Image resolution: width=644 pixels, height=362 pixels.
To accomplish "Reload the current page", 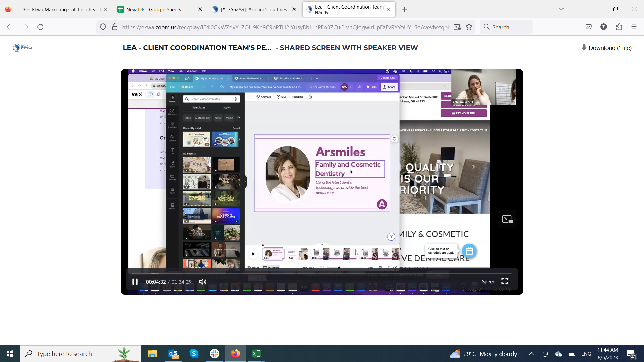I will click(40, 27).
